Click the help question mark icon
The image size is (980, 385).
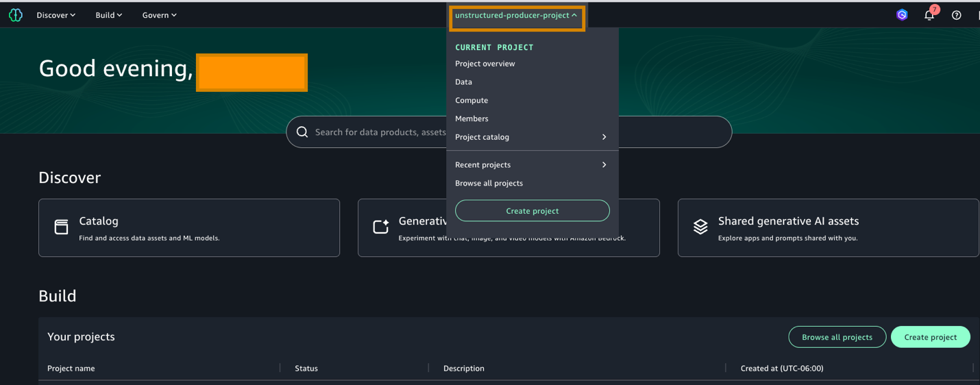click(x=956, y=15)
